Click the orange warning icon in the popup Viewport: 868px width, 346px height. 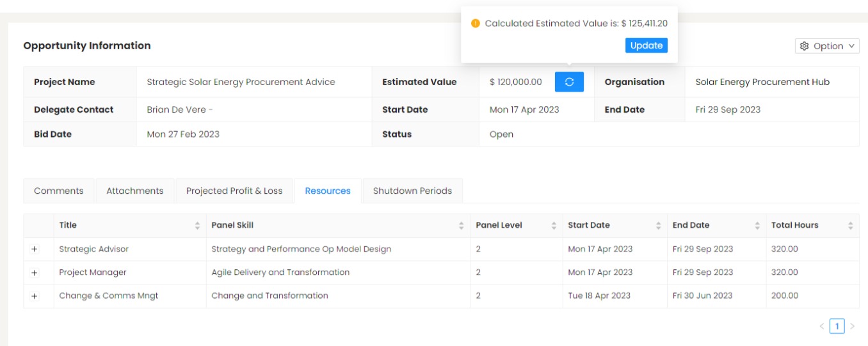point(475,24)
